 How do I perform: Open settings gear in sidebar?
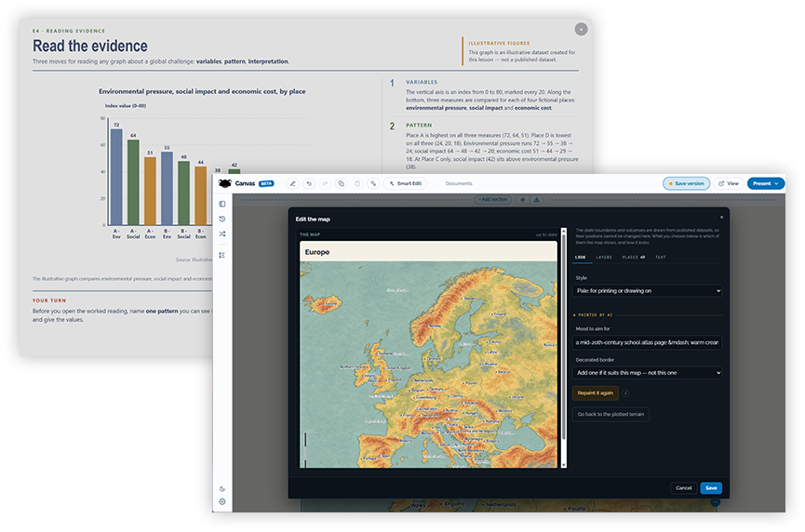coord(222,501)
